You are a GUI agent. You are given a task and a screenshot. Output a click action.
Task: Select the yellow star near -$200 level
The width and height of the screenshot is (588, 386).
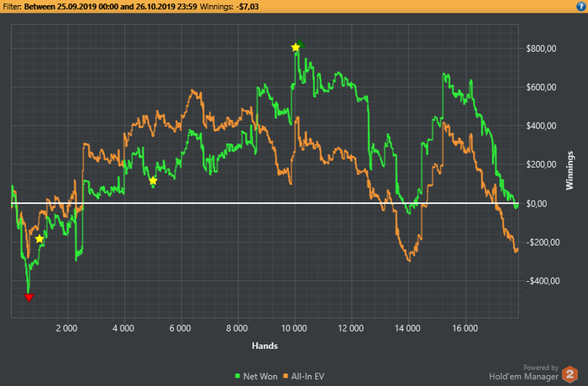click(x=39, y=238)
